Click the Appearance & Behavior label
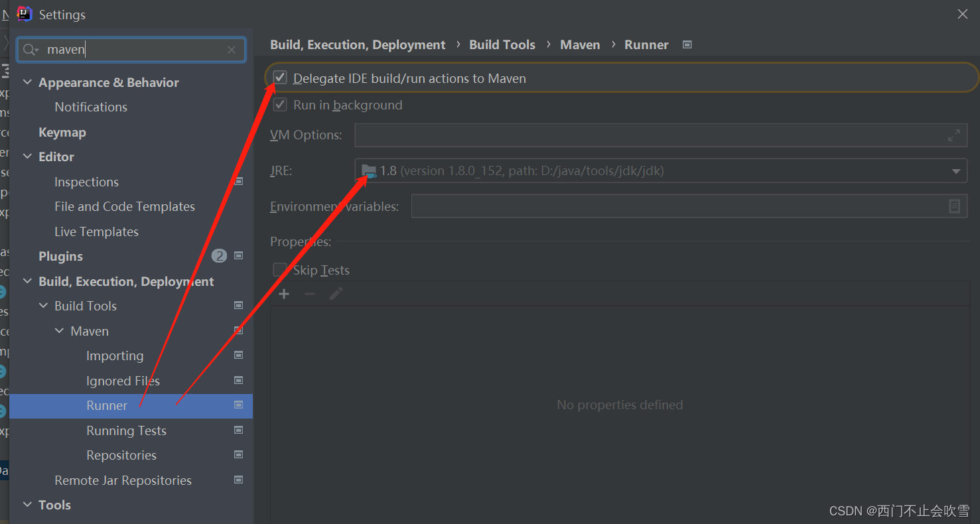Image resolution: width=980 pixels, height=524 pixels. point(109,82)
